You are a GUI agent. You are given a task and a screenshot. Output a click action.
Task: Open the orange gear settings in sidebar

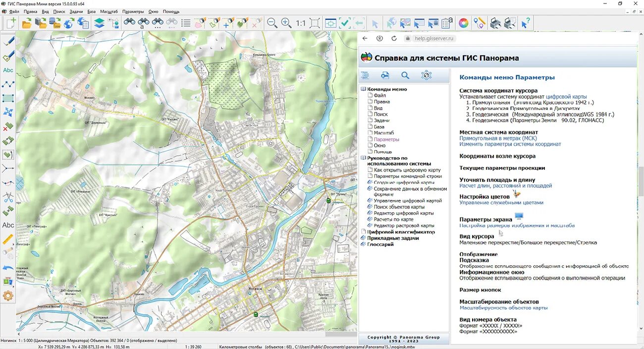8,296
